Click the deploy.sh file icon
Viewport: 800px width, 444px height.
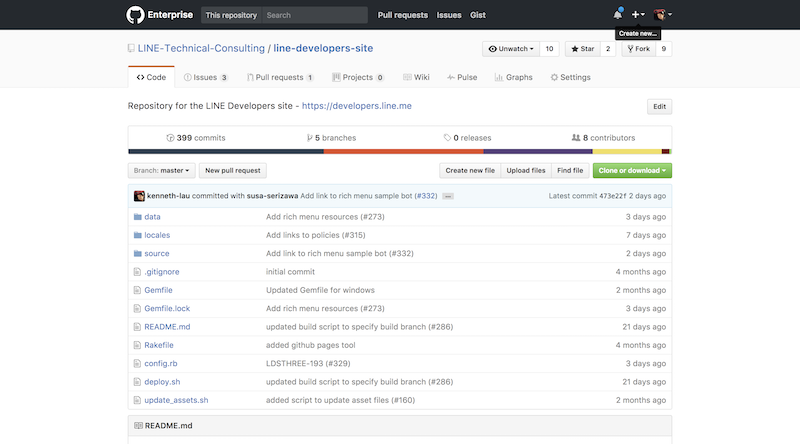(x=137, y=382)
